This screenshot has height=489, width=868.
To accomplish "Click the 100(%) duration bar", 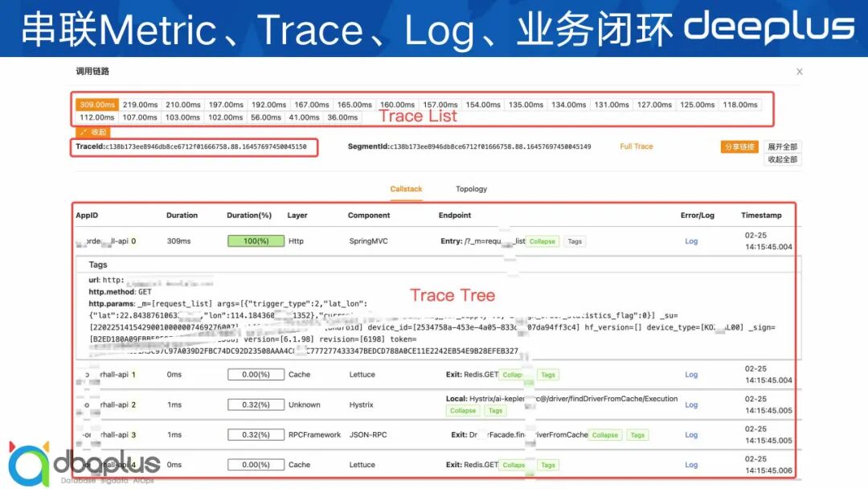I will point(256,241).
